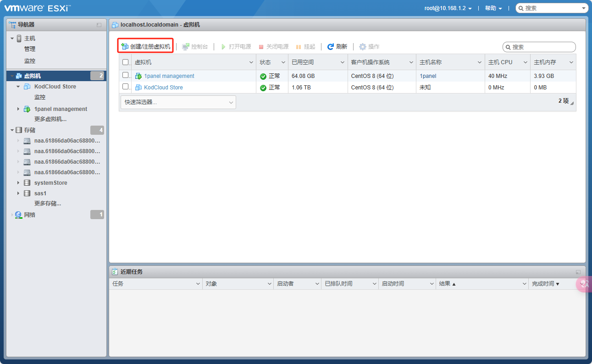Click the KodCloud Store VM icon in table
This screenshot has height=364, width=592.
(138, 88)
